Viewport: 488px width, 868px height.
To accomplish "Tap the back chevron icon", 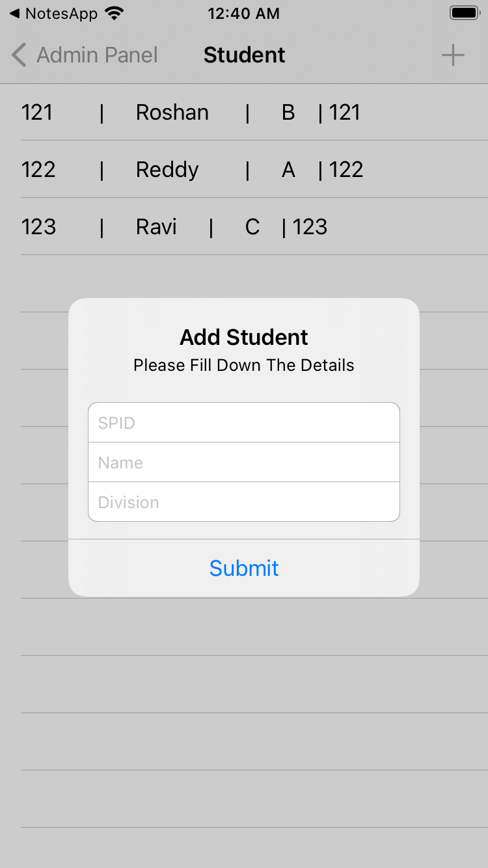I will 18,55.
